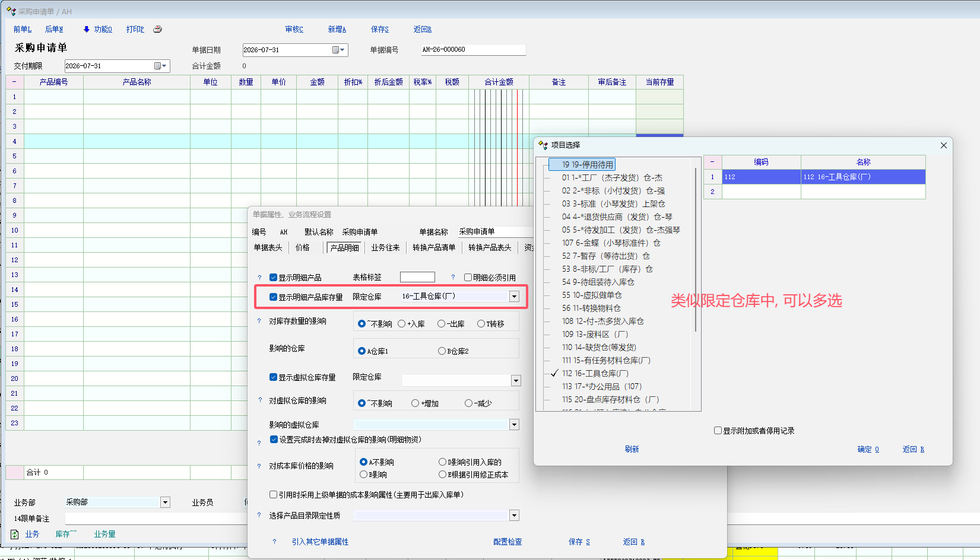Toggle the 显示明细产品 checkbox
Viewport: 980px width, 560px height.
274,277
